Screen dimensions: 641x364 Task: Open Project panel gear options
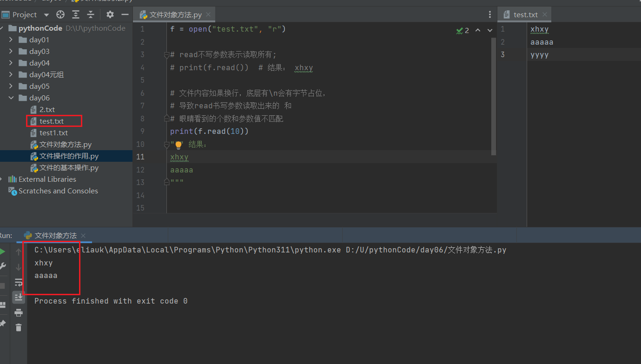(x=110, y=14)
